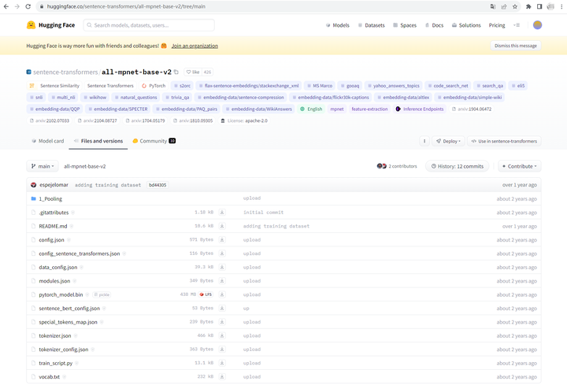Download tokenizer.json via download icon
The image size is (567, 392).
(222, 335)
